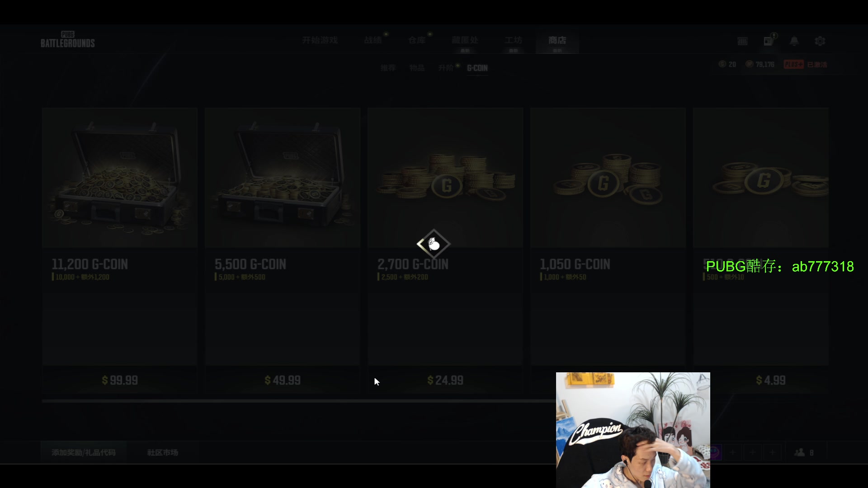Open the 仓库 tab
The image size is (868, 488).
[x=417, y=40]
